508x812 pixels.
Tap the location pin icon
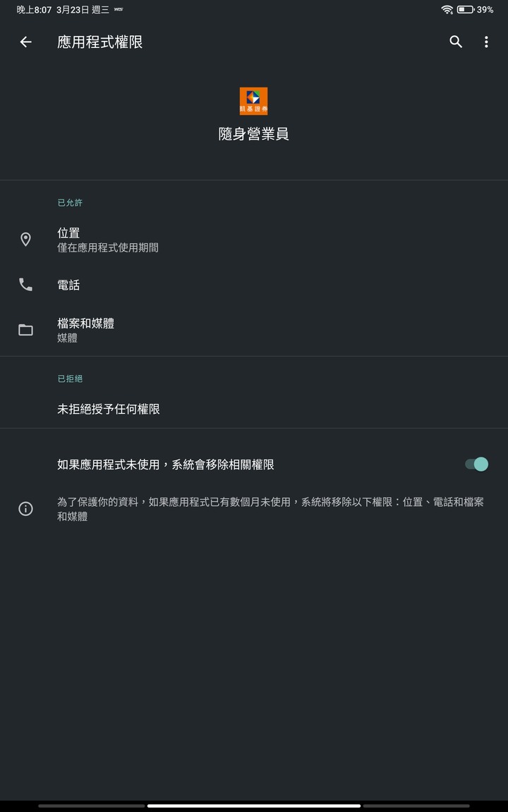(25, 239)
